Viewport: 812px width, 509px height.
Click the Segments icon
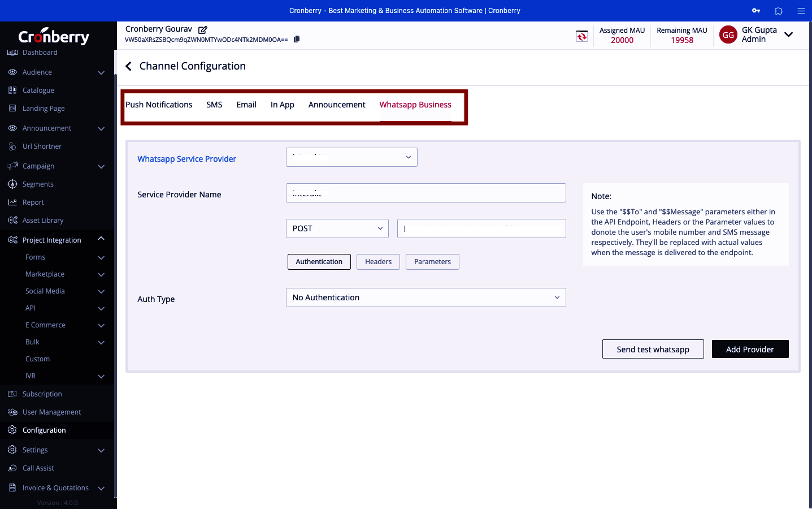(x=12, y=184)
